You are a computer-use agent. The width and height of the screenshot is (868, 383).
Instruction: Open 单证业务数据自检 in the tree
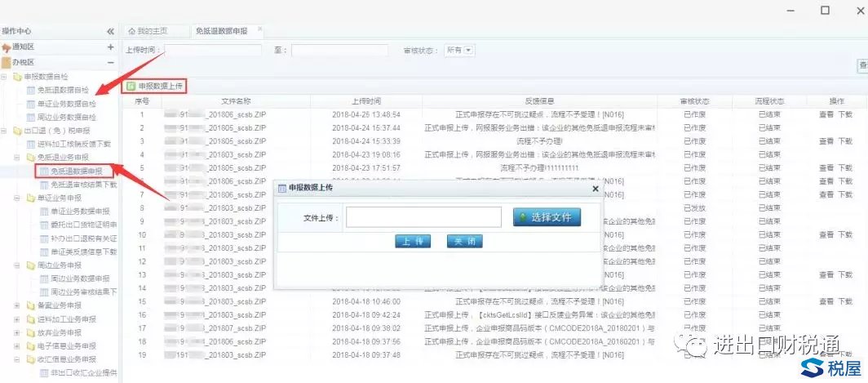coord(66,104)
